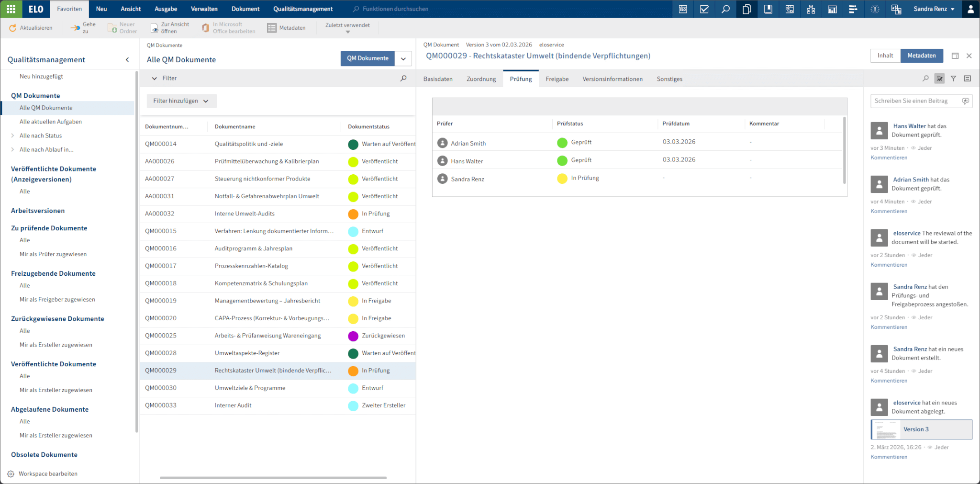
Task: Open the Version 3 document thumbnail
Action: click(x=886, y=429)
